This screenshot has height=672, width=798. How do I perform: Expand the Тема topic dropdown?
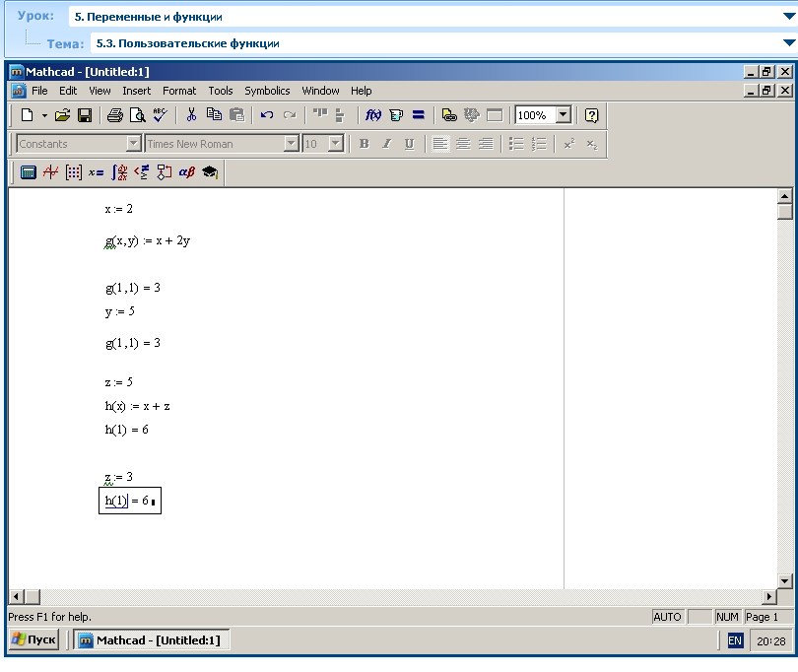pos(789,43)
